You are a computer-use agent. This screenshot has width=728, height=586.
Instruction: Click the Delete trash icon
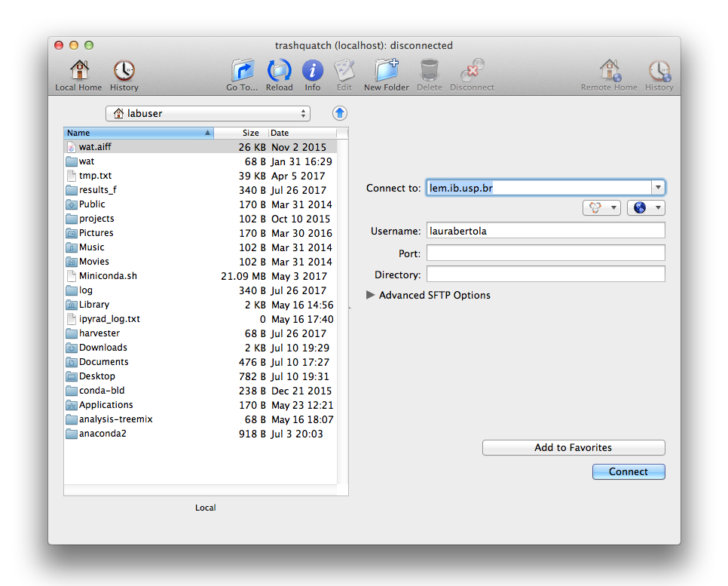tap(430, 75)
